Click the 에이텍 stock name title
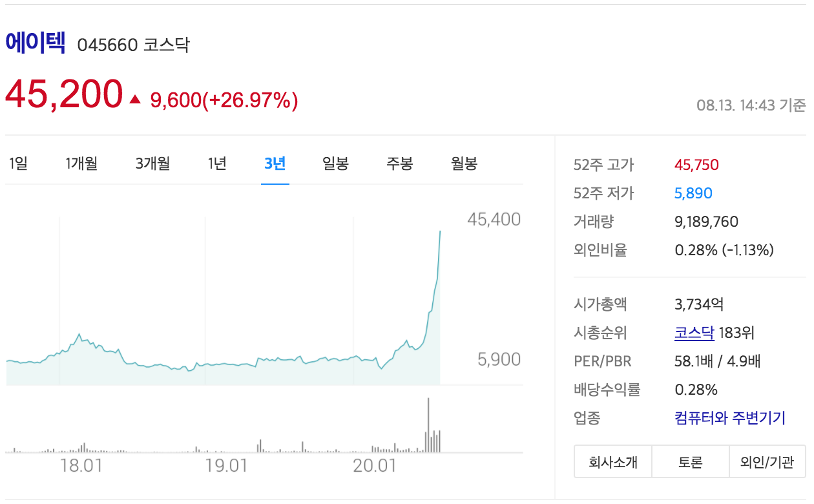 [x=36, y=43]
